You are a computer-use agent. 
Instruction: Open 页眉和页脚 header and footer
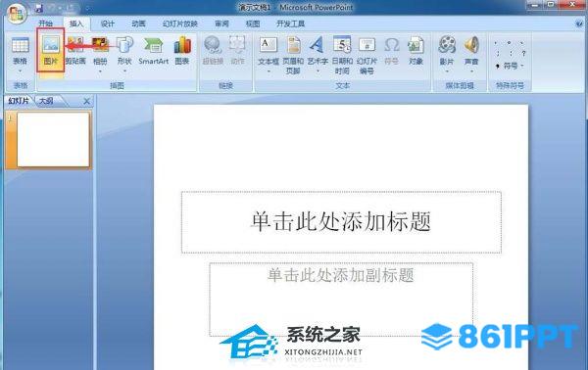coord(293,55)
